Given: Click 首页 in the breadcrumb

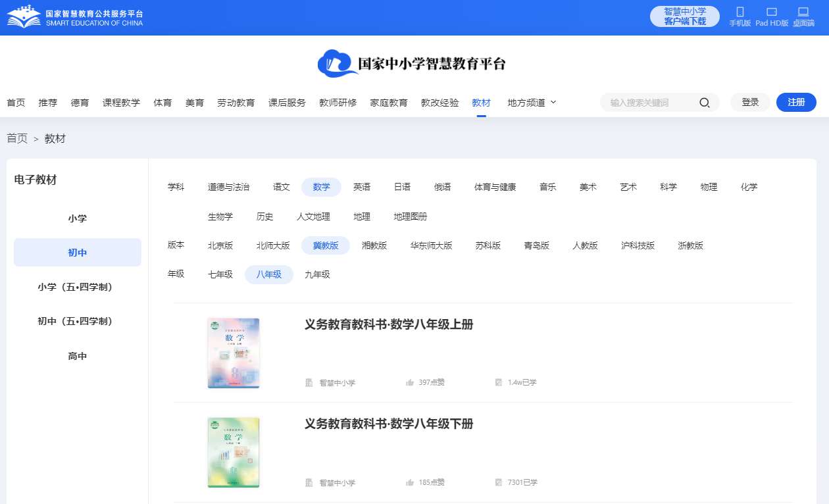Looking at the screenshot, I should point(17,138).
